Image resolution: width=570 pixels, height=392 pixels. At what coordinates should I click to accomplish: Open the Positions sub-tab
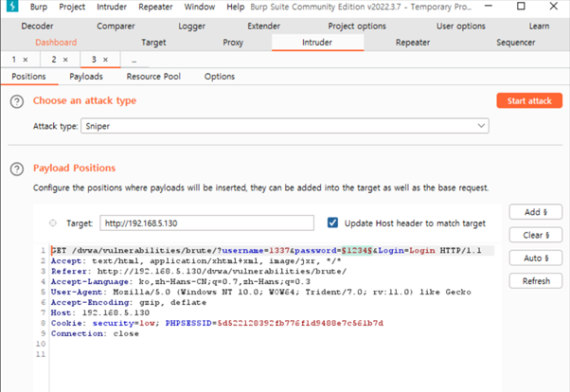tap(28, 77)
